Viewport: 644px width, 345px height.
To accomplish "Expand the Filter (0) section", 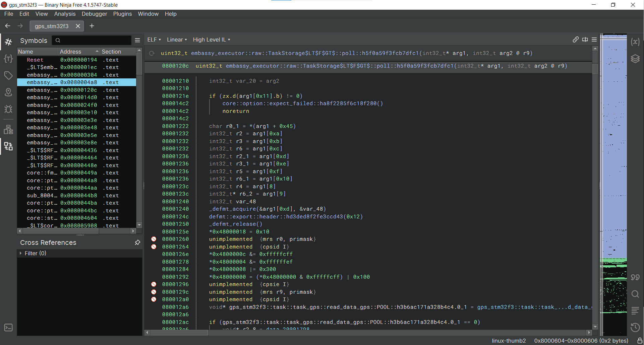I will (21, 253).
